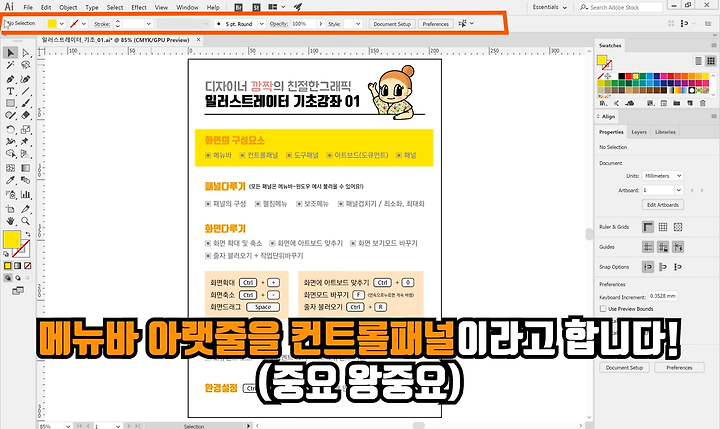Open the Swatch Libraries menu
The width and height of the screenshot is (720, 429).
point(603,103)
